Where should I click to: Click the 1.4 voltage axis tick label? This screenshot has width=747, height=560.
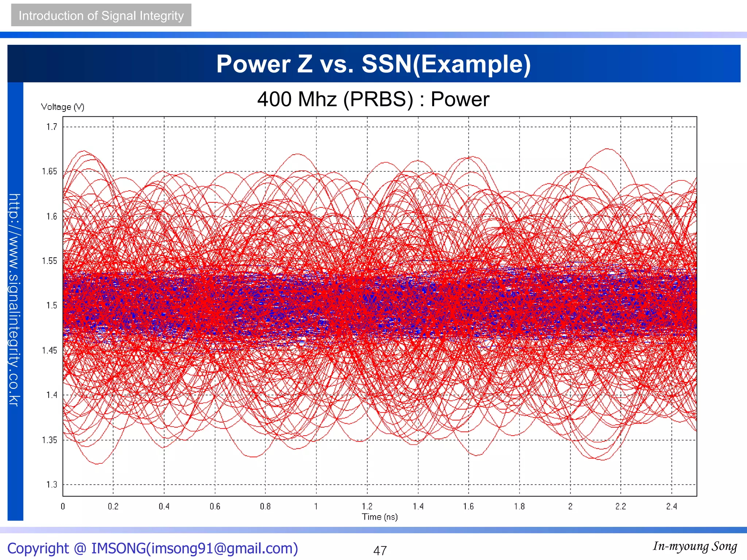51,395
